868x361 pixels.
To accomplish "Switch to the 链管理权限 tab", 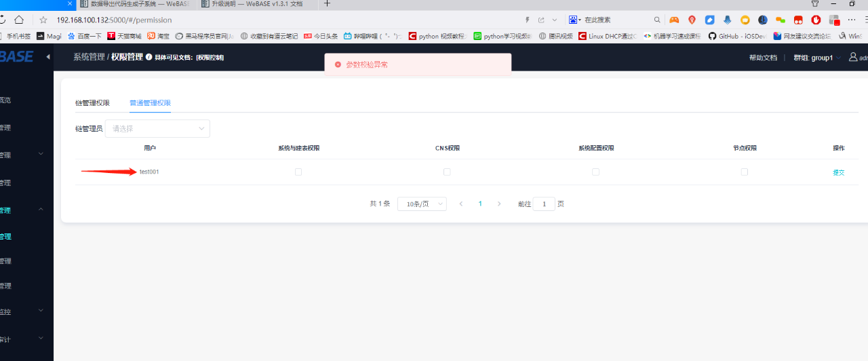I will click(92, 103).
